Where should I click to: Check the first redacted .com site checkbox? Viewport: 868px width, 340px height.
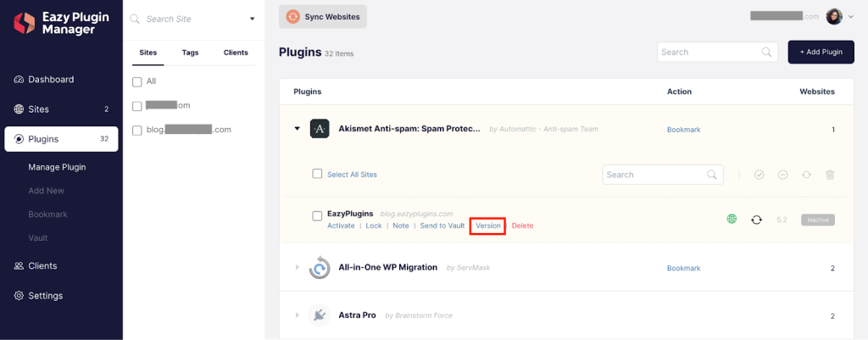coord(136,106)
